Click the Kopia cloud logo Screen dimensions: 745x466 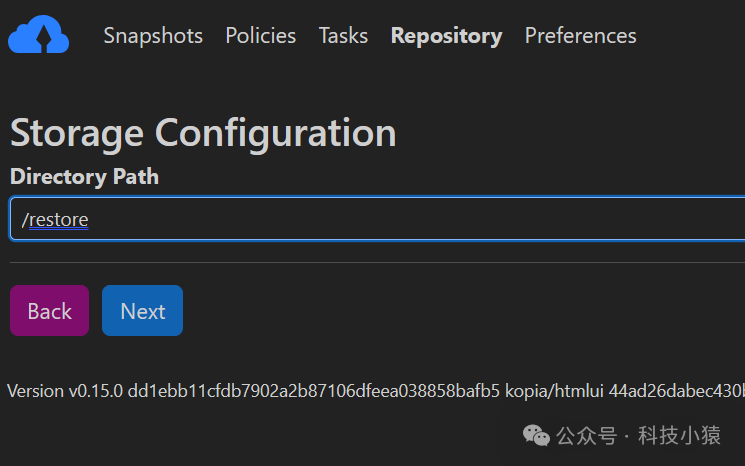pos(38,36)
